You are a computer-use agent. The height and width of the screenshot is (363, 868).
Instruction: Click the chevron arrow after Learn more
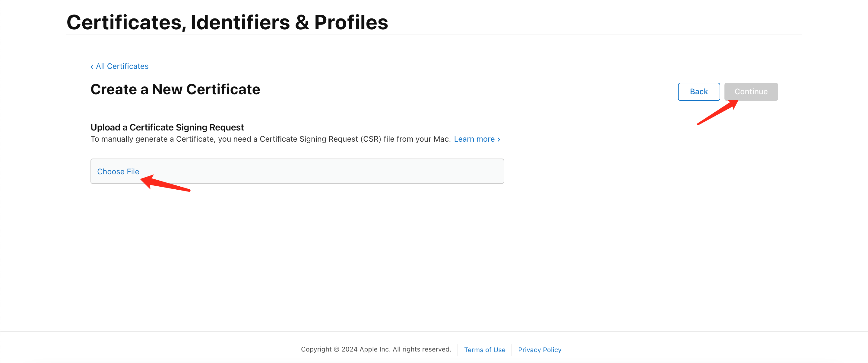(x=499, y=139)
